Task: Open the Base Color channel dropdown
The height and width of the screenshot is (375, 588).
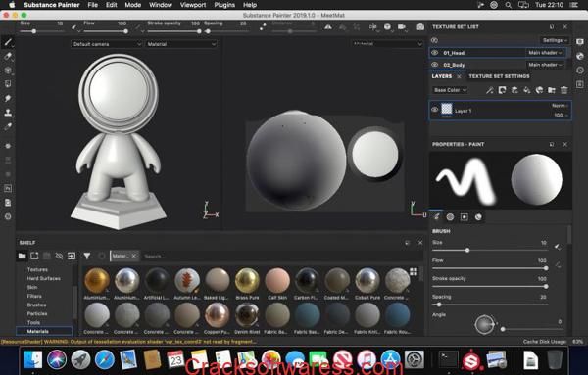Action: 450,90
